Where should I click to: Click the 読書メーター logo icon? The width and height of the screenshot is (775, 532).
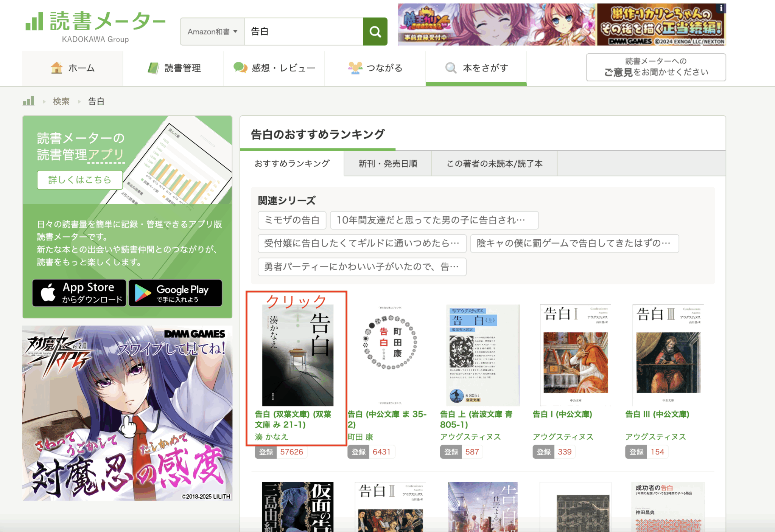(x=34, y=21)
